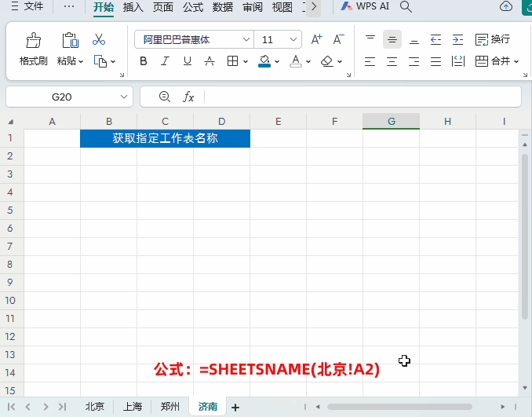Open the search magnifier icon
Screen dimensions: 532x417
(x=406, y=6)
